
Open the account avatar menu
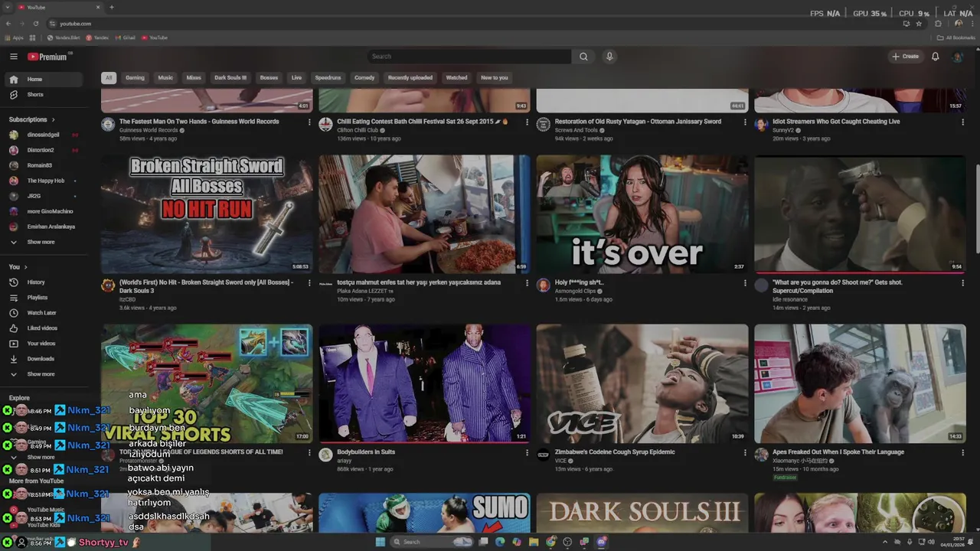(957, 57)
